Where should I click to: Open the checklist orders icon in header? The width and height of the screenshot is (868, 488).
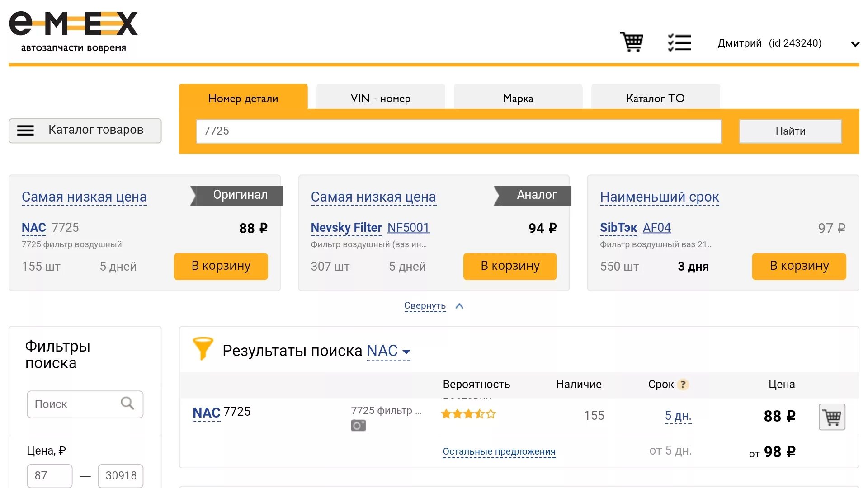point(679,42)
